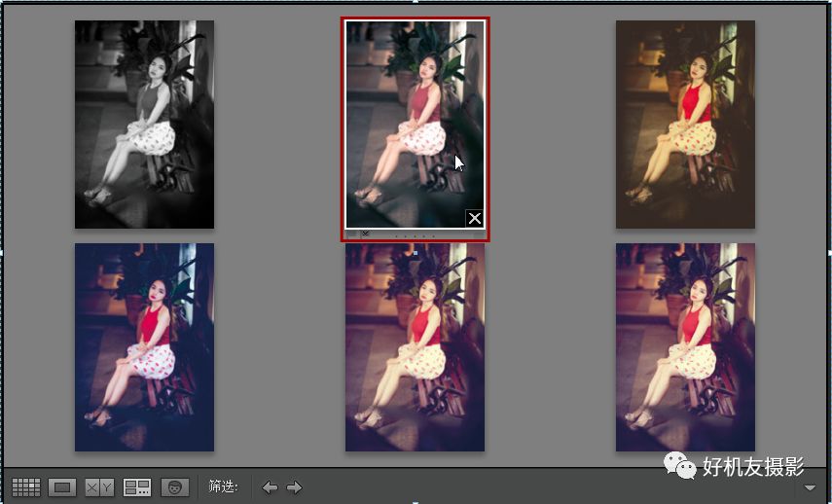
Task: Expand the toolbar options dropdown triangle
Action: [811, 487]
